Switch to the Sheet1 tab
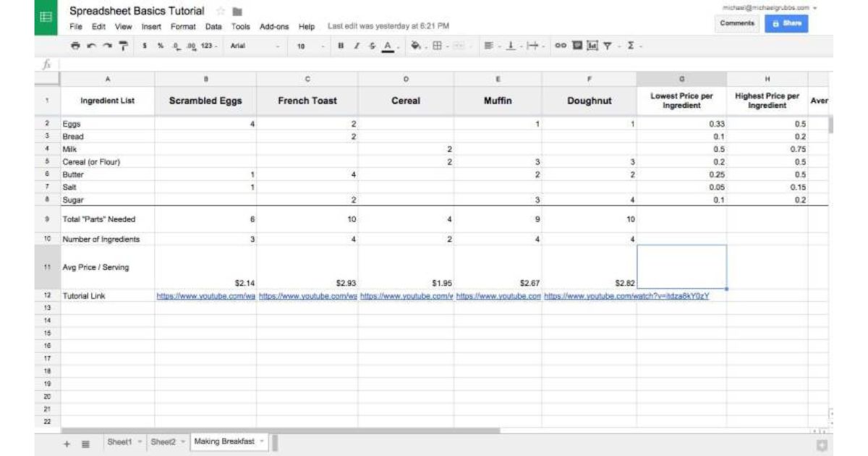Viewport: 868px width, 456px height. point(119,442)
